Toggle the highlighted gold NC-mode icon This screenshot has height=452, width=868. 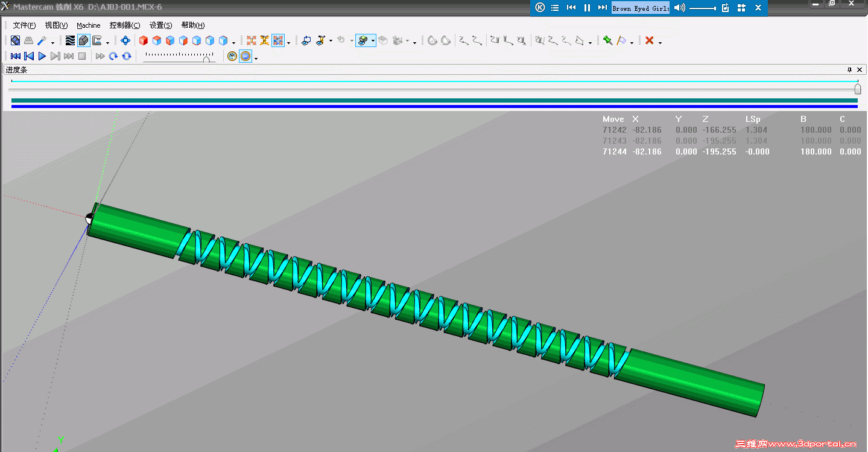tap(246, 56)
